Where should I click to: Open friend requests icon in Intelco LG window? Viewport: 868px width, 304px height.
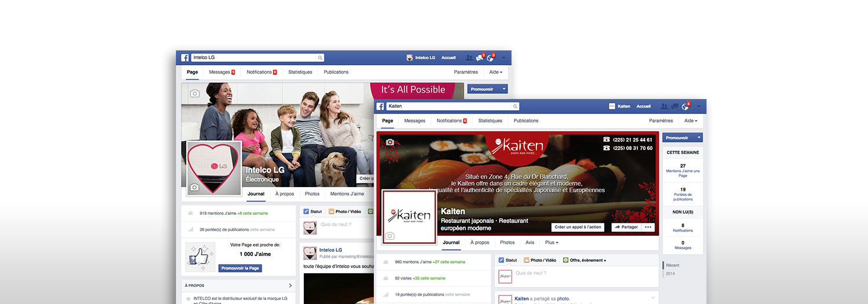pyautogui.click(x=469, y=58)
